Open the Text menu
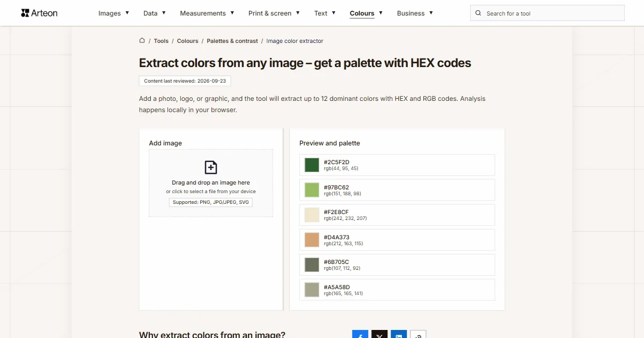This screenshot has width=644, height=338. [325, 13]
